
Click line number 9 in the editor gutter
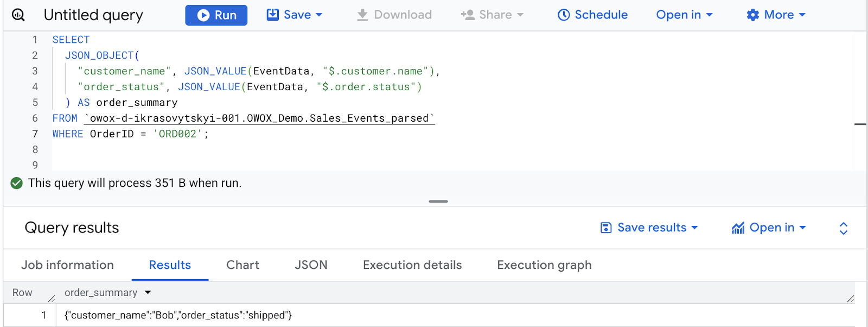coord(35,165)
